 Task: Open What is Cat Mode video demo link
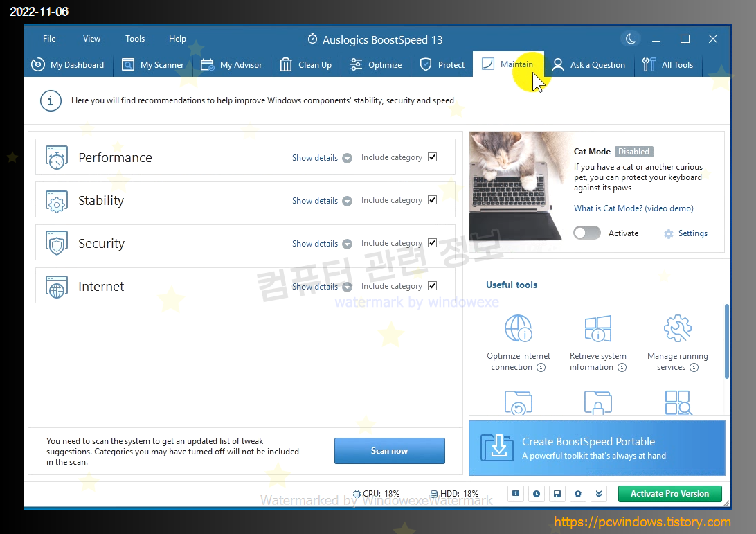(633, 208)
